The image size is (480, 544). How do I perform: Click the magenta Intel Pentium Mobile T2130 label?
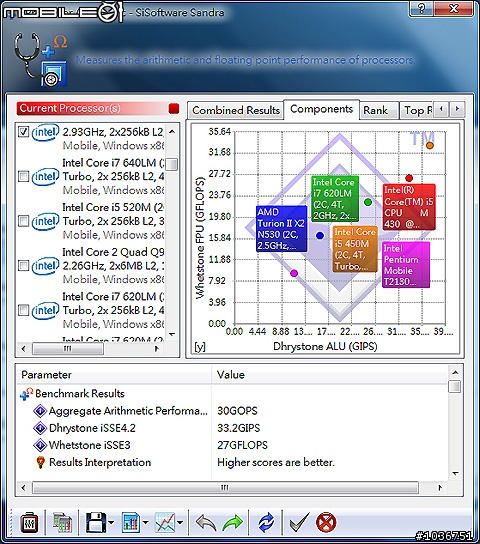(x=406, y=265)
